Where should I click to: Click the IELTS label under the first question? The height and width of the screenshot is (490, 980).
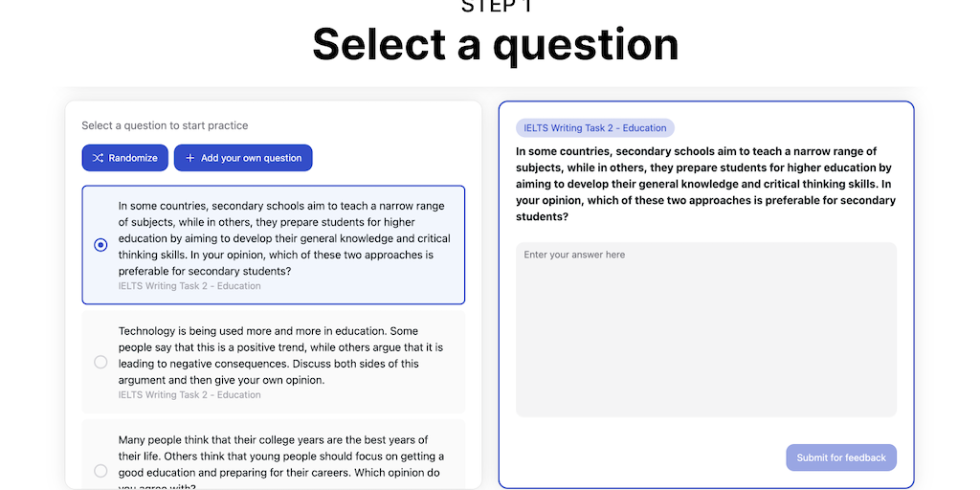tap(189, 285)
